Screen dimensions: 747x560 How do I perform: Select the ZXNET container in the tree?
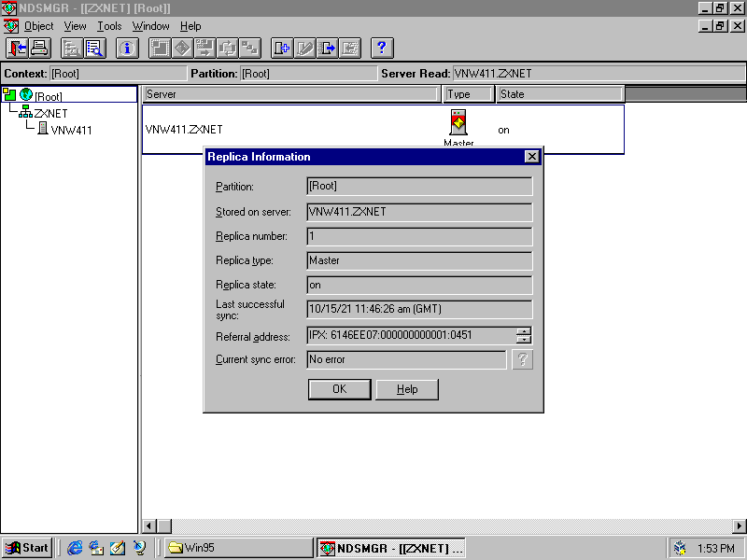coord(50,113)
